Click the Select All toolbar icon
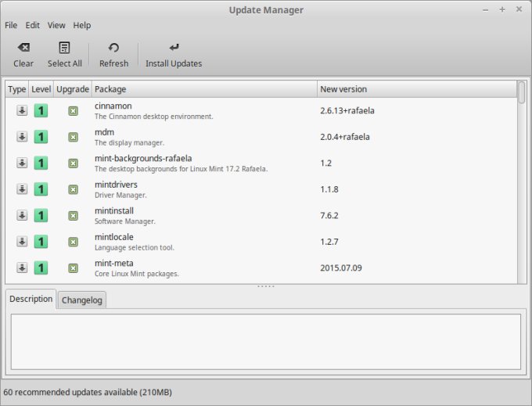 [64, 48]
